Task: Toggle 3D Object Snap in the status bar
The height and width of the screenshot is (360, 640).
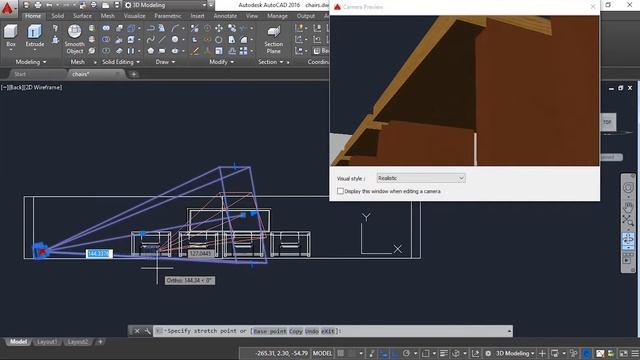Action: tap(456, 353)
